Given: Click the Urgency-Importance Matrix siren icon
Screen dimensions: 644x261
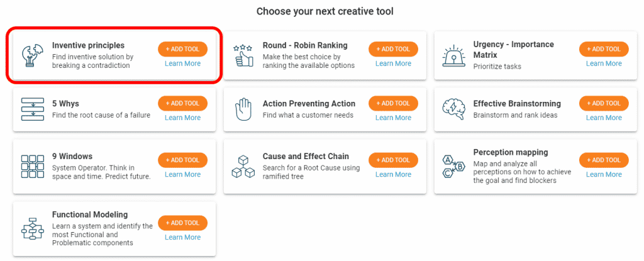Looking at the screenshot, I should pos(453,55).
